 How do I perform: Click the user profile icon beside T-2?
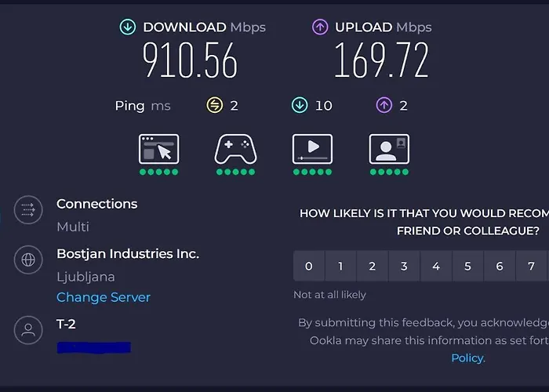click(x=29, y=330)
